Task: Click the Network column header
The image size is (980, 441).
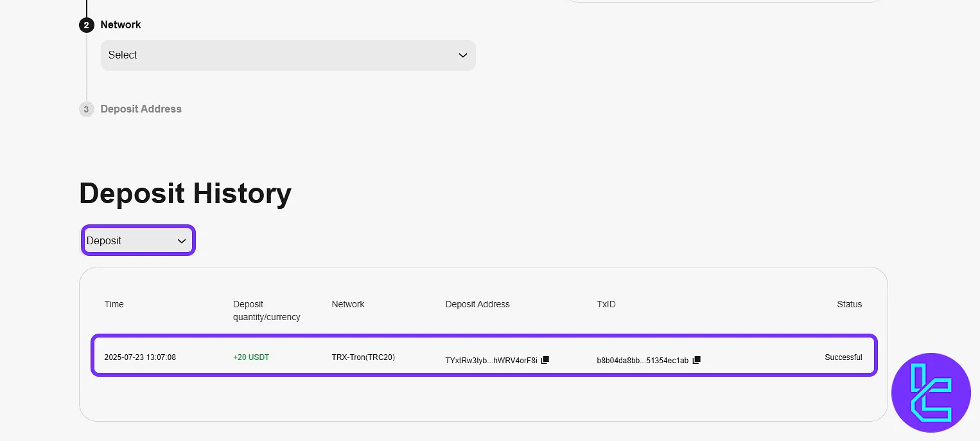Action: pos(348,304)
